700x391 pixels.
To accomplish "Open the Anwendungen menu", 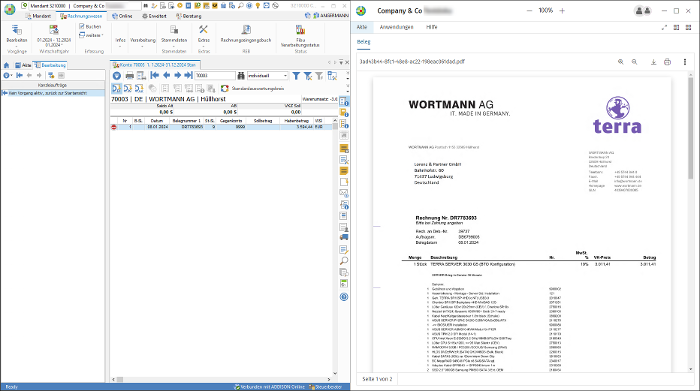I will coord(396,27).
